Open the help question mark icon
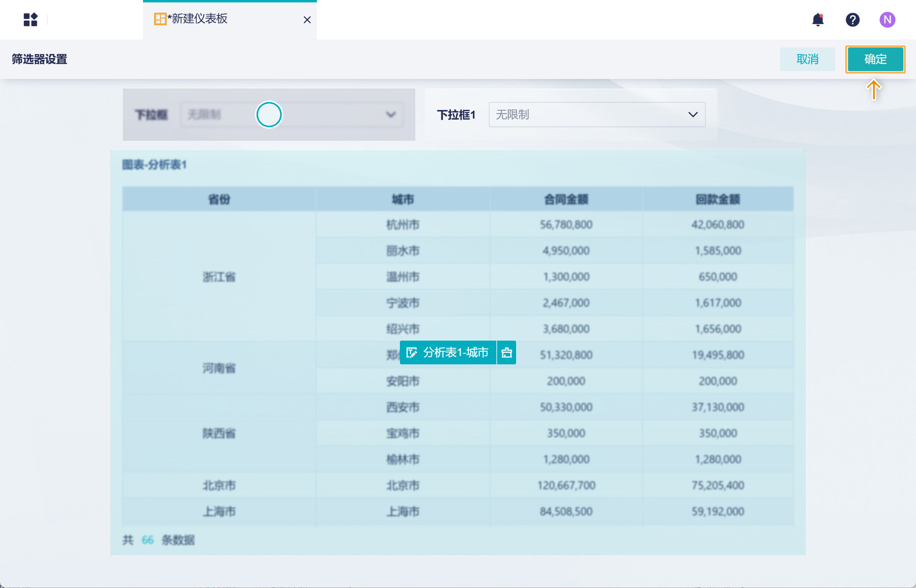916x588 pixels. click(852, 19)
